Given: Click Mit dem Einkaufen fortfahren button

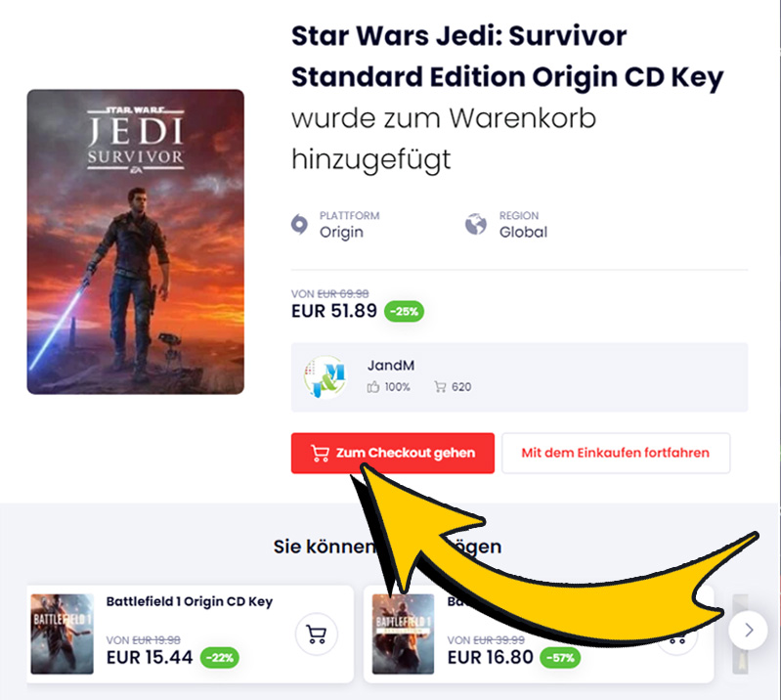Looking at the screenshot, I should [x=616, y=453].
